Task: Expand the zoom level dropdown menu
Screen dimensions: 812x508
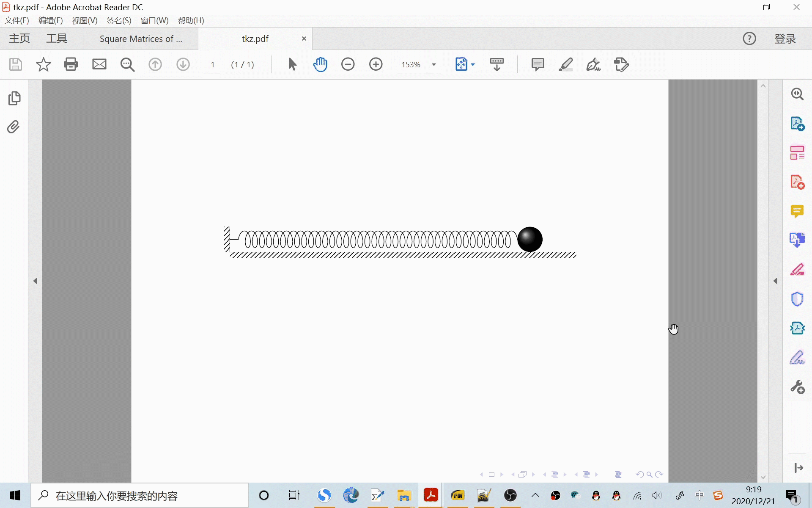Action: 434,64
